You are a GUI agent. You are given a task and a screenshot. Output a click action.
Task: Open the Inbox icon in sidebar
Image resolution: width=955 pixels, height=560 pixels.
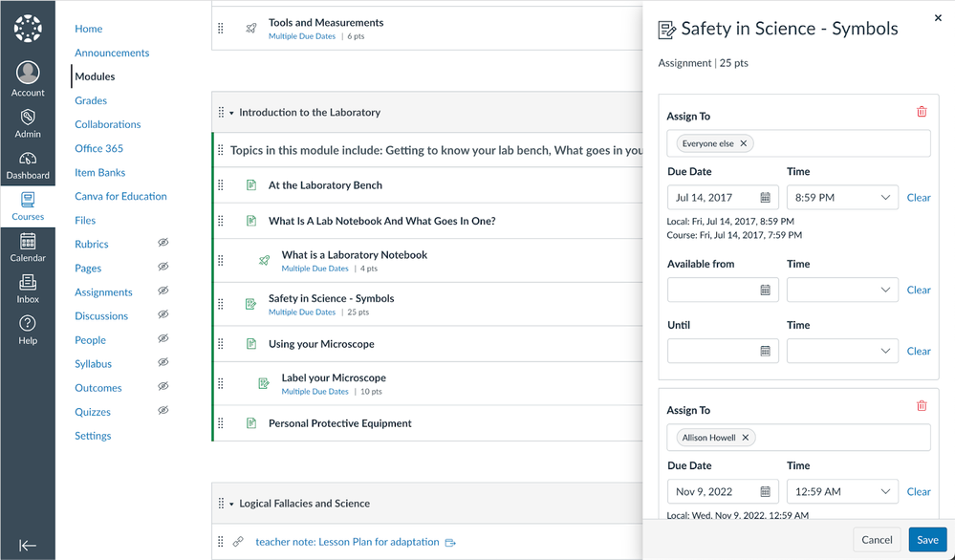[28, 288]
